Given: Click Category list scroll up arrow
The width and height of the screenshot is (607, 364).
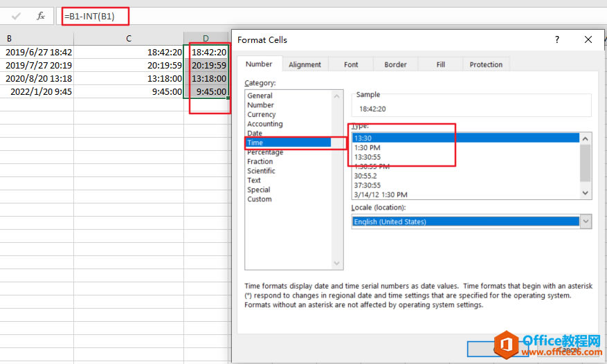Looking at the screenshot, I should [337, 96].
